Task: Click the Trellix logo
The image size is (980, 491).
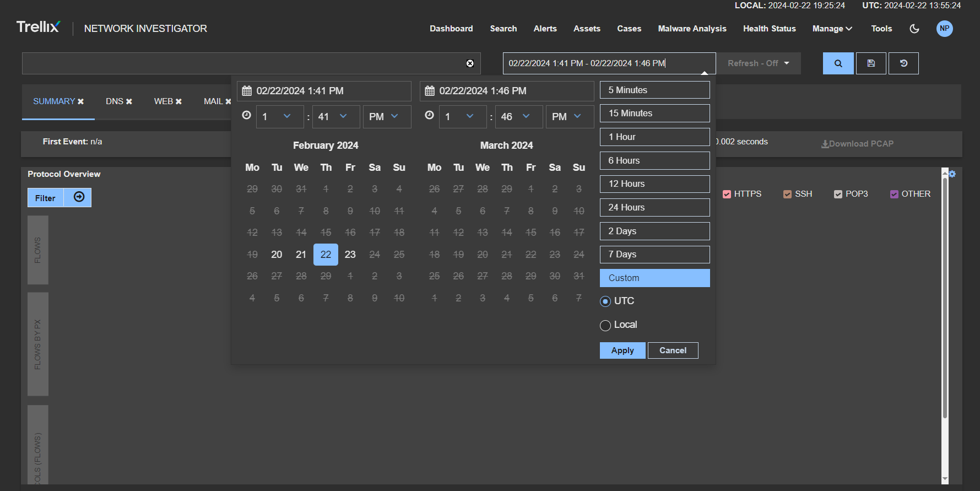Action: pyautogui.click(x=38, y=27)
